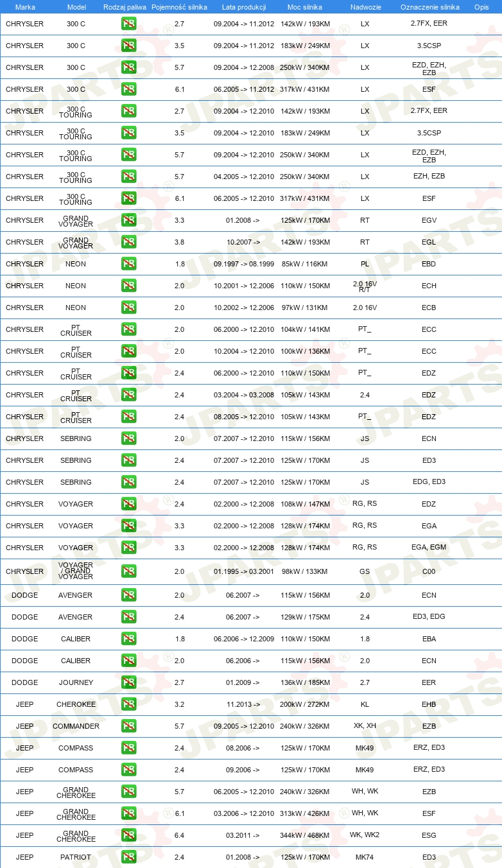Select PB icon for Dodge Avenger 2.4 row
This screenshot has width=502, height=868.
(x=128, y=617)
